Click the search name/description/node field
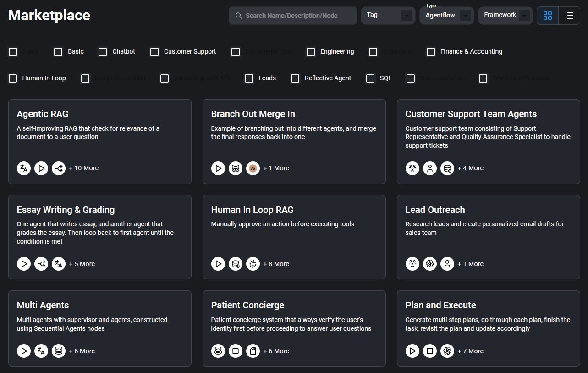This screenshot has height=373, width=588. (x=293, y=16)
